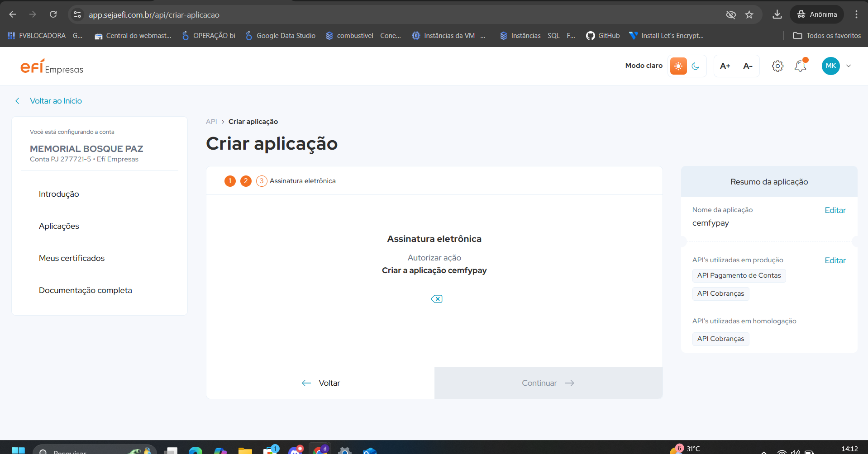868x454 pixels.
Task: Reload the page with the refresh icon
Action: [53, 14]
